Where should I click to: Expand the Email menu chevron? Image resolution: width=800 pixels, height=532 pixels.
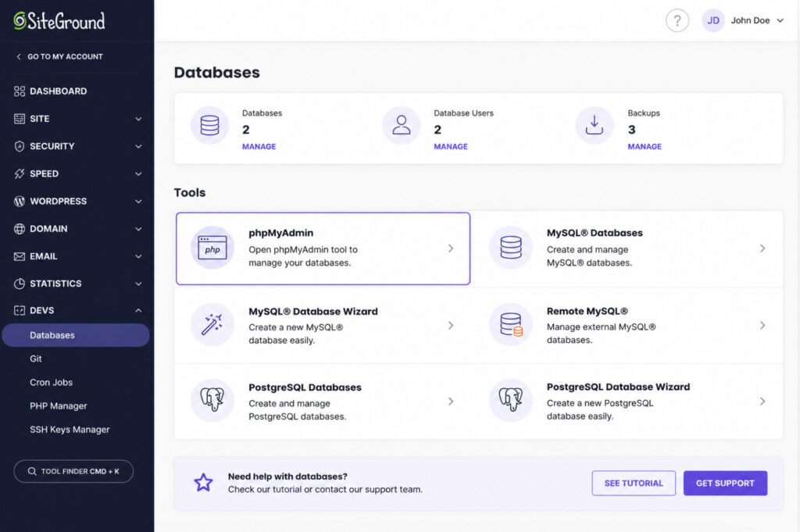pyautogui.click(x=138, y=256)
